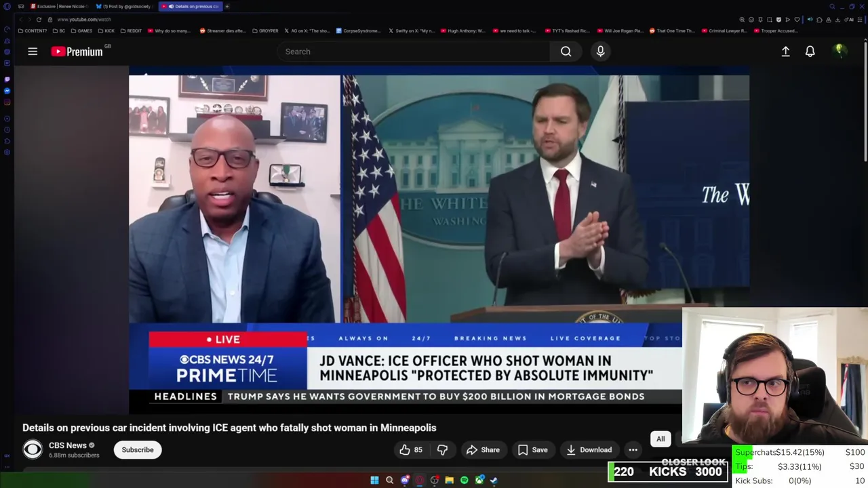Image resolution: width=868 pixels, height=488 pixels.
Task: Click the zoom magnifier in address bar
Action: click(x=742, y=20)
